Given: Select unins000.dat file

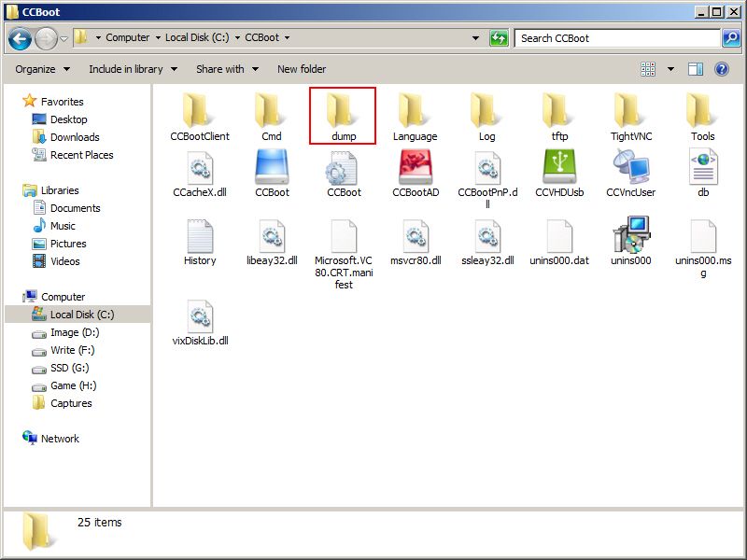Looking at the screenshot, I should (559, 243).
